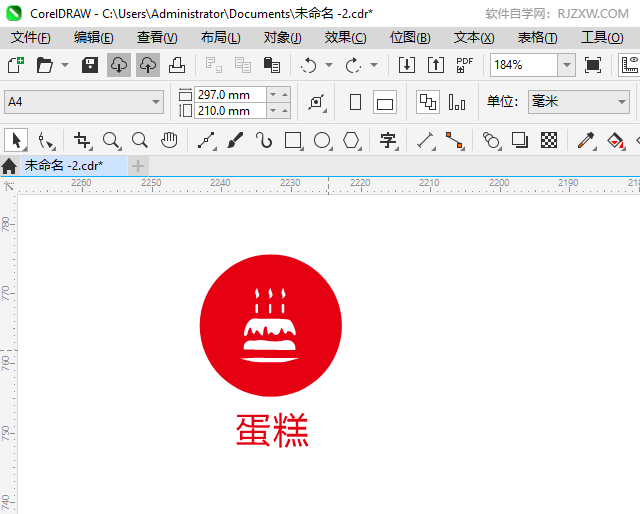Open the 位图(B) menu

tap(410, 38)
